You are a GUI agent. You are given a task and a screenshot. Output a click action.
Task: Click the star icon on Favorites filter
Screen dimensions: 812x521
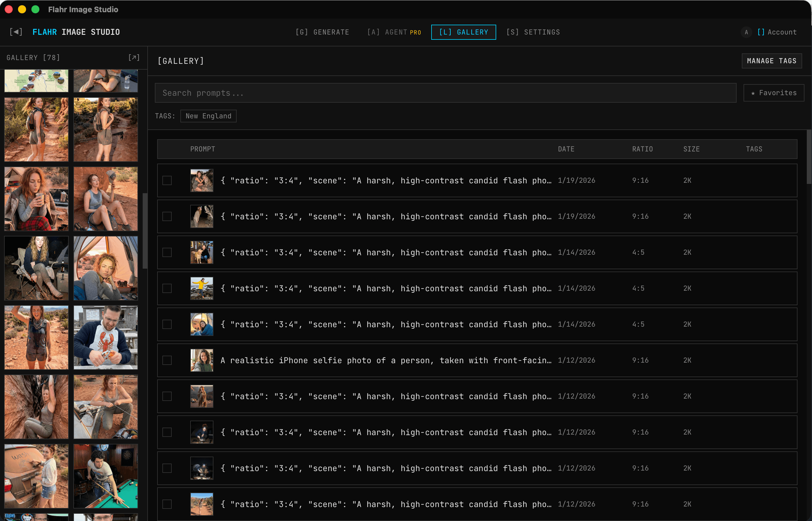pyautogui.click(x=753, y=93)
